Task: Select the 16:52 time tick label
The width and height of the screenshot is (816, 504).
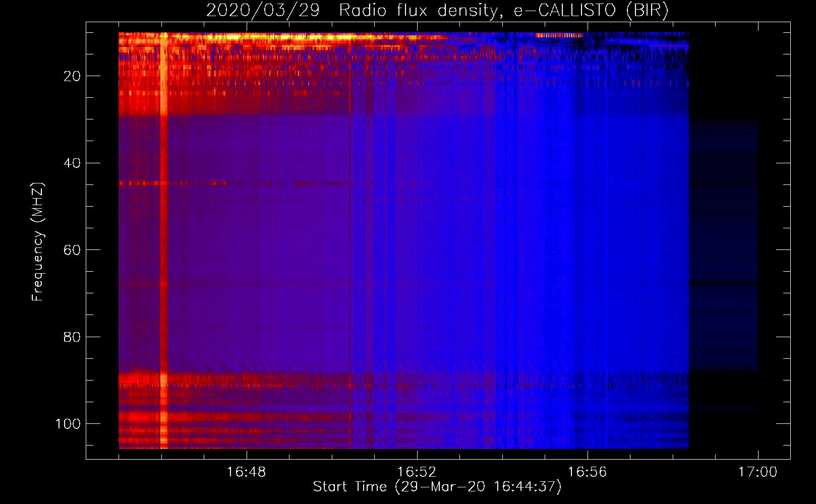Action: (417, 472)
